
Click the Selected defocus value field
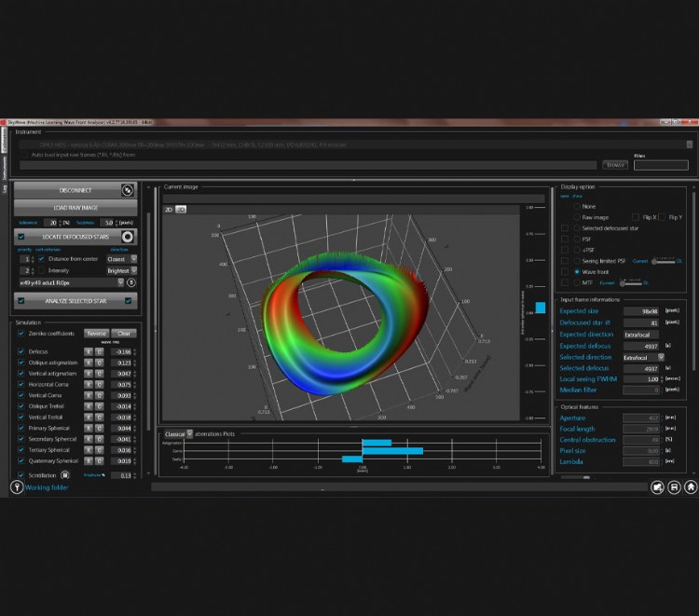pos(641,369)
